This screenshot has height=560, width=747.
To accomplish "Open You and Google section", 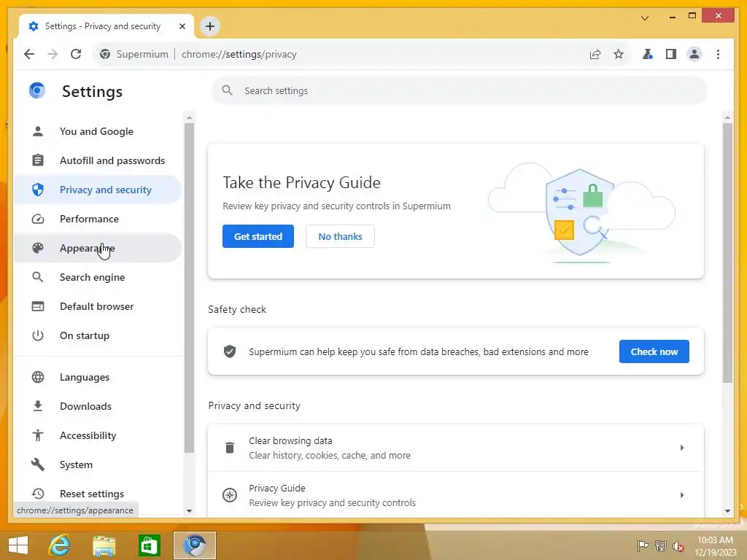I will (97, 131).
